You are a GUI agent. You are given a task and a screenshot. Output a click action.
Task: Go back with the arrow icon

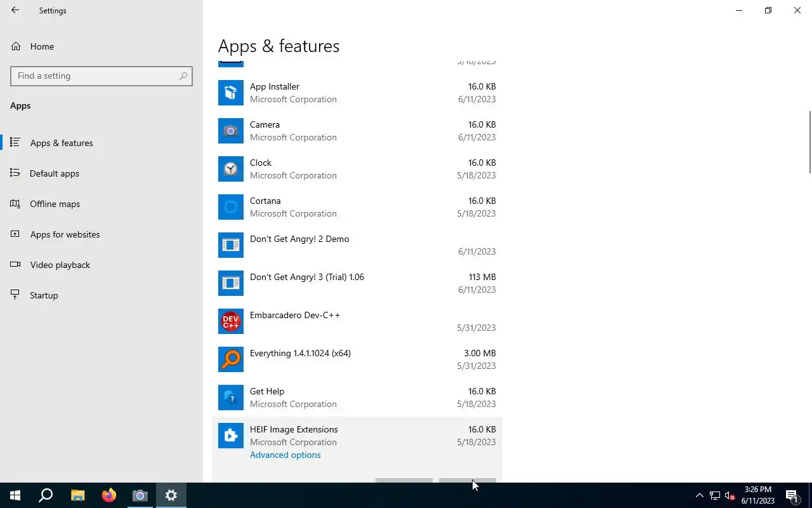(15, 10)
